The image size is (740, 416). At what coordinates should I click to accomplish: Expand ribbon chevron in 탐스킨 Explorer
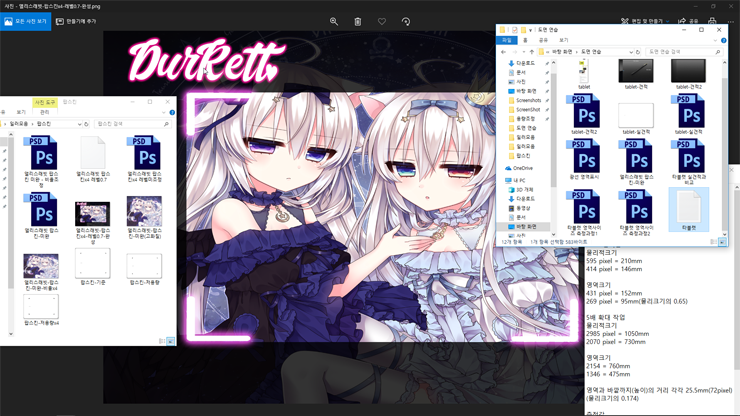click(x=164, y=112)
